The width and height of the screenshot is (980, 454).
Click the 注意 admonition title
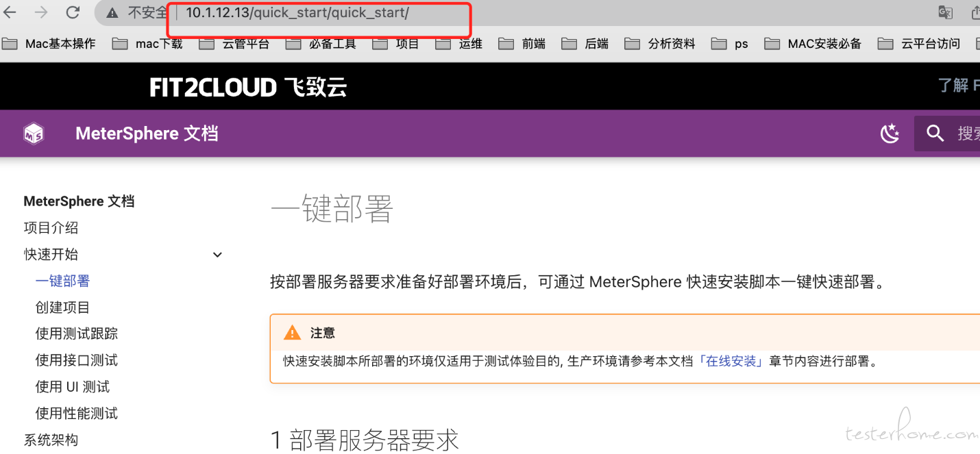(323, 333)
